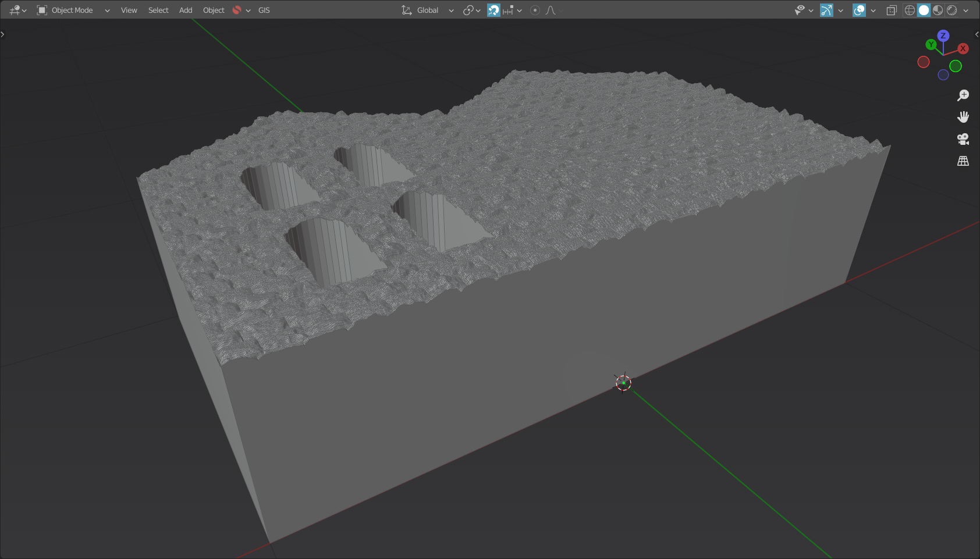Open the proportional editing falloff curve

551,10
